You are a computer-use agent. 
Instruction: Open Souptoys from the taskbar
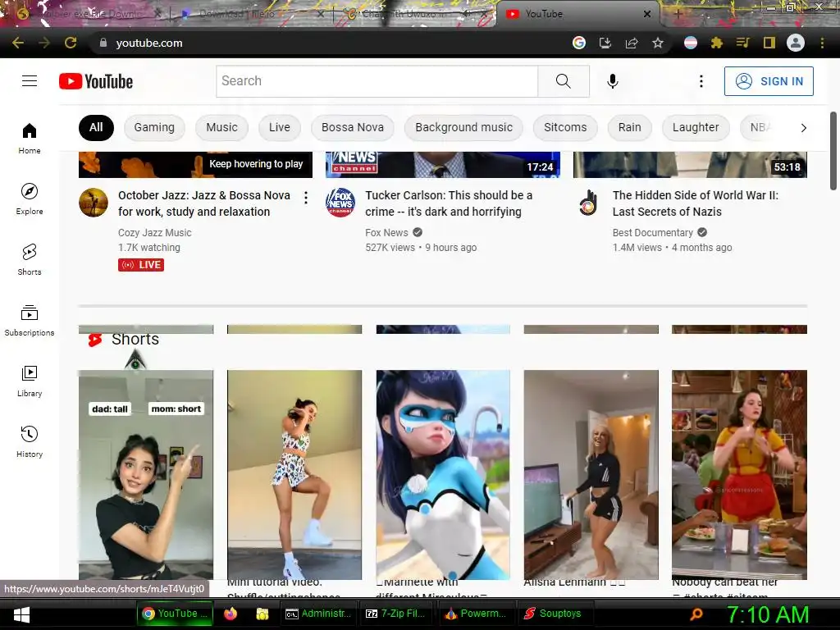coord(554,614)
